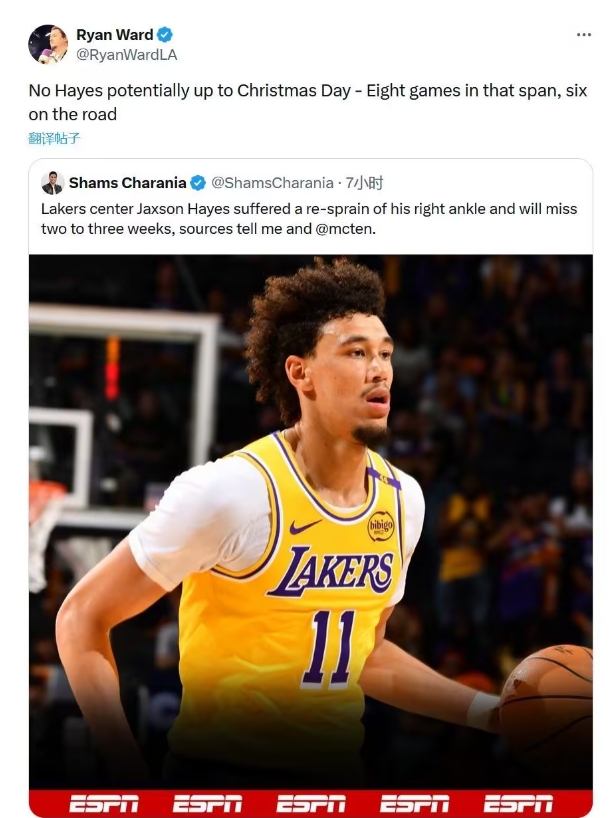Click the center ESPN logo in the banner
Screen dimensions: 613x818
pyautogui.click(x=311, y=803)
